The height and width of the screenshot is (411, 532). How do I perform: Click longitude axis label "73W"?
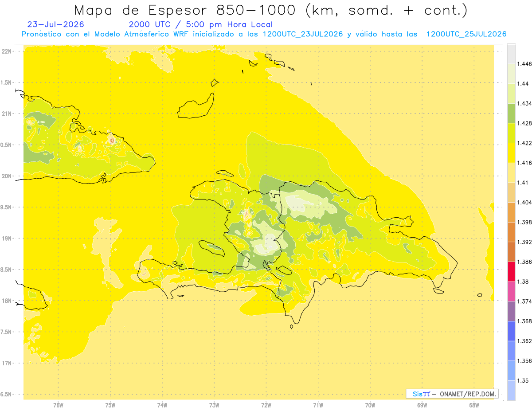tap(214, 405)
